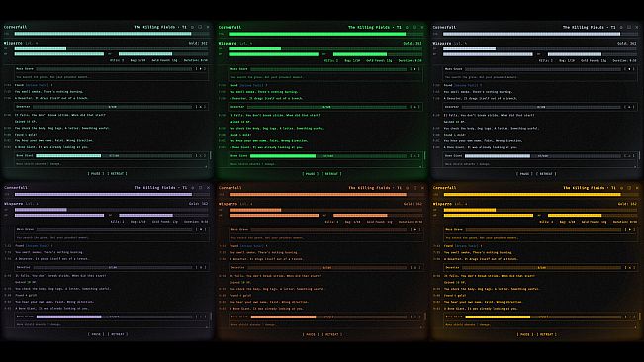This screenshot has height=362, width=644.
Task: Retreat from battle in the teal window
Action: [117, 174]
